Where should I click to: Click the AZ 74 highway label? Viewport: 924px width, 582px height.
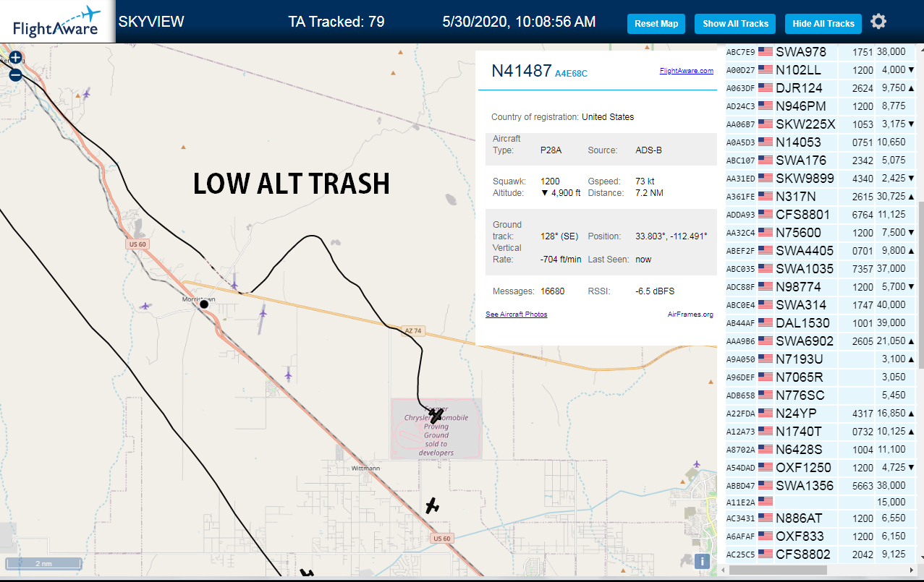413,330
